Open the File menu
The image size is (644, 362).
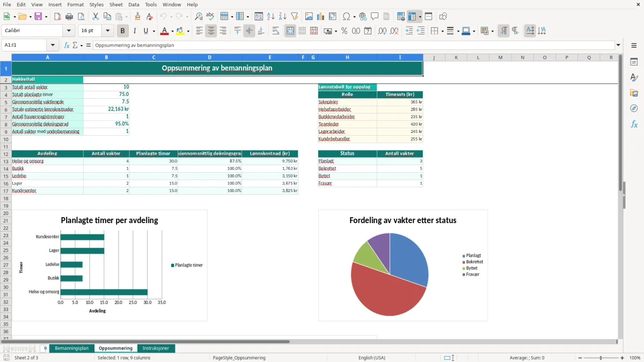[7, 4]
